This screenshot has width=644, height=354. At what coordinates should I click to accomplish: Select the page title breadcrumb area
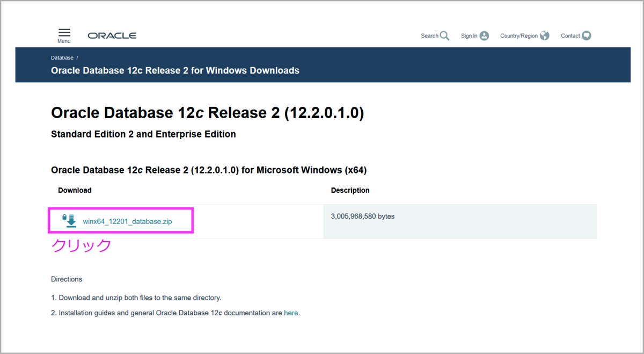[x=174, y=70]
